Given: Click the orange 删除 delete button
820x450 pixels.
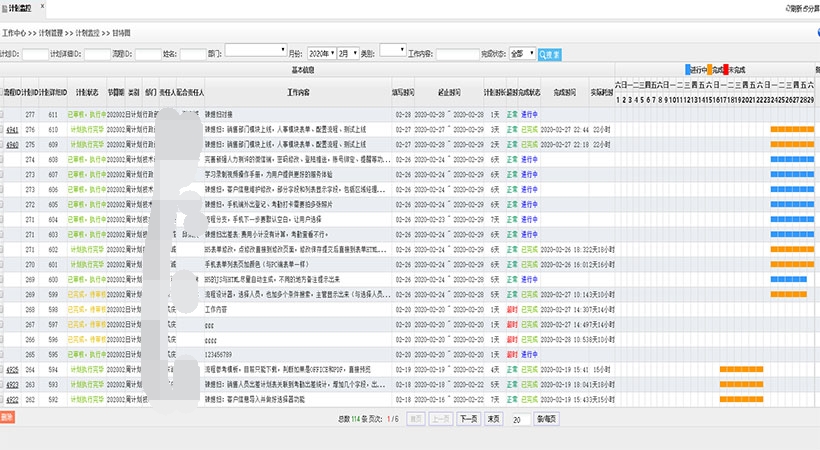Looking at the screenshot, I should pos(7,417).
